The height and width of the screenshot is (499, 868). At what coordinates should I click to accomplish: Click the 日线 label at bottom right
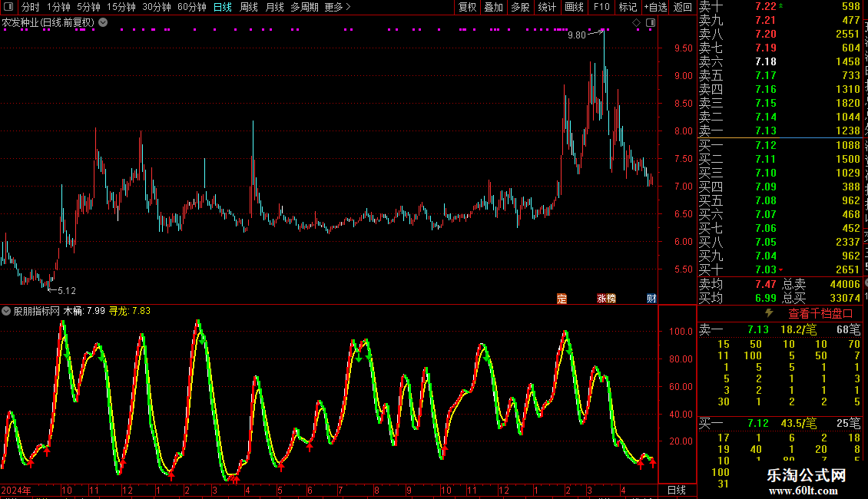(x=677, y=490)
